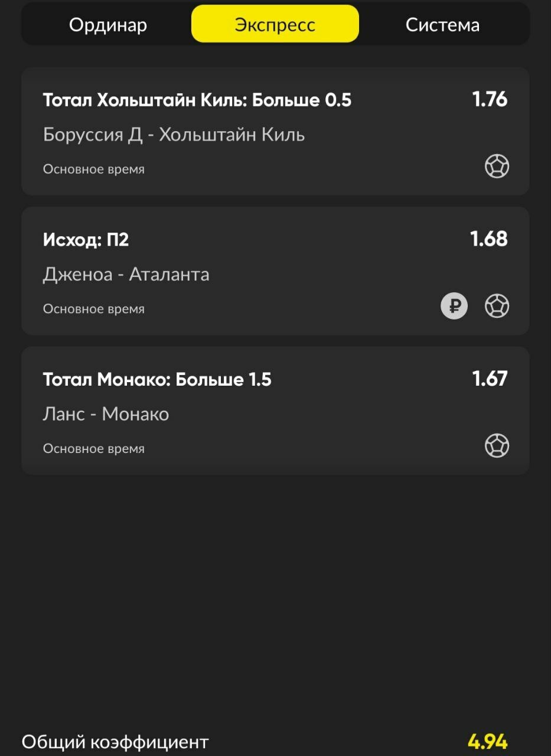
Task: Tap football icon on Ланс - Монако bet
Action: click(497, 446)
